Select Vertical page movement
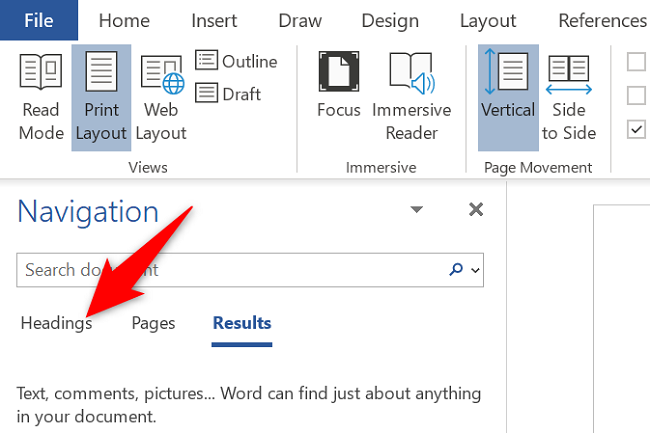The image size is (650, 433). [x=508, y=97]
